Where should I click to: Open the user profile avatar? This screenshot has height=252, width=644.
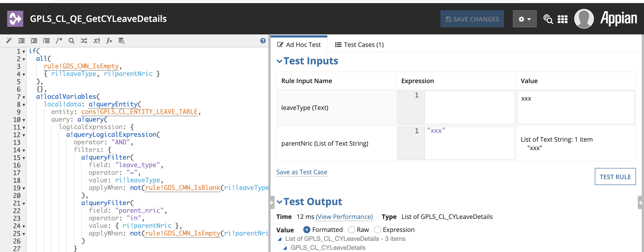click(584, 19)
